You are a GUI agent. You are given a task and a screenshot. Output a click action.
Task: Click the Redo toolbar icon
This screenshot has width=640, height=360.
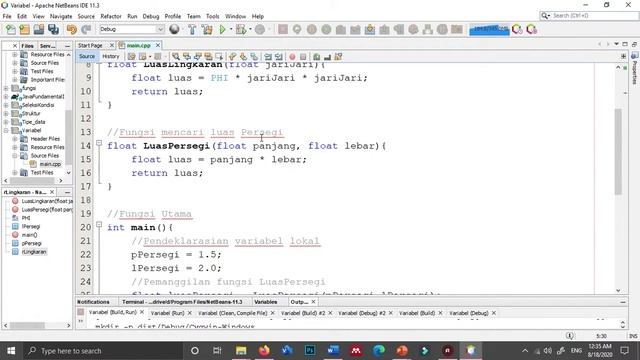pos(86,29)
